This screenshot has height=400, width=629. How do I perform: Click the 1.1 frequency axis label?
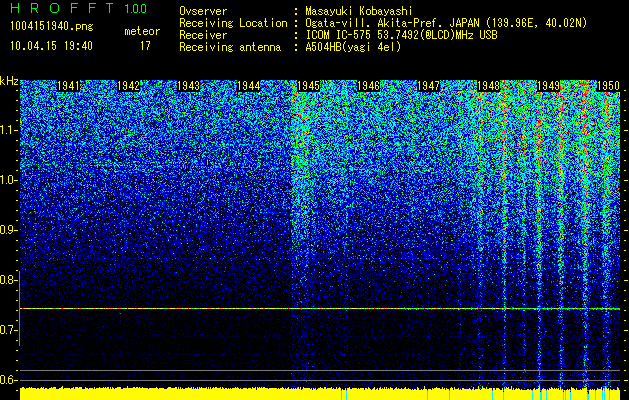(8, 130)
